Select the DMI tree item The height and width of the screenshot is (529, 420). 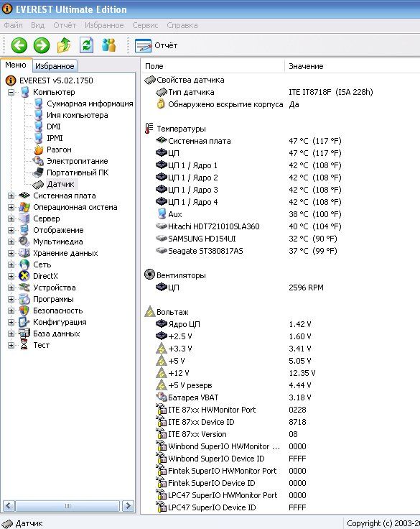[x=54, y=126]
